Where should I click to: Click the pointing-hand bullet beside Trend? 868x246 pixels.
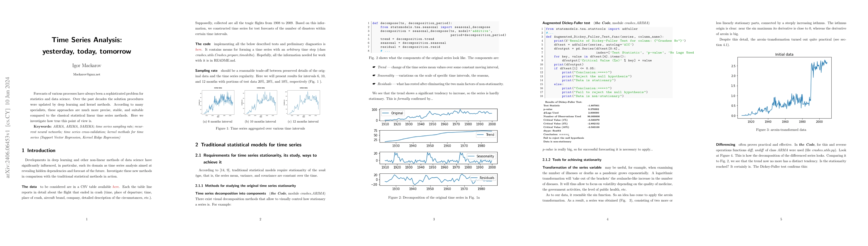[374, 67]
